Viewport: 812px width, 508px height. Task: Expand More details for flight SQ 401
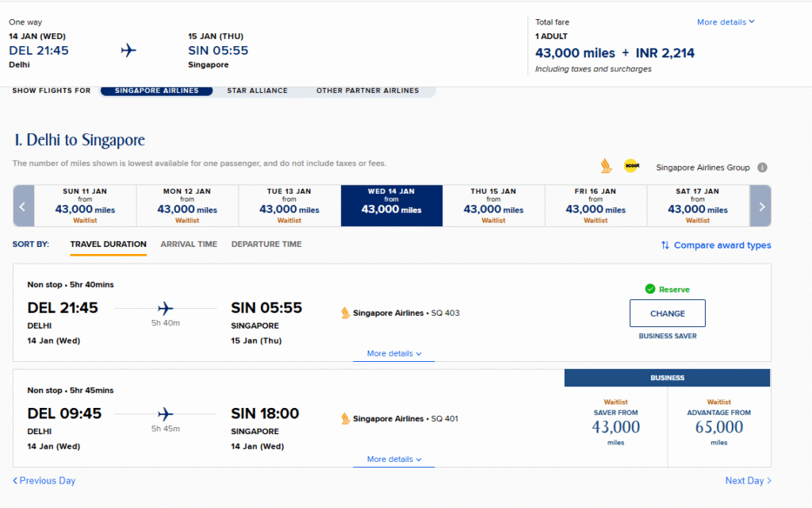tap(393, 460)
